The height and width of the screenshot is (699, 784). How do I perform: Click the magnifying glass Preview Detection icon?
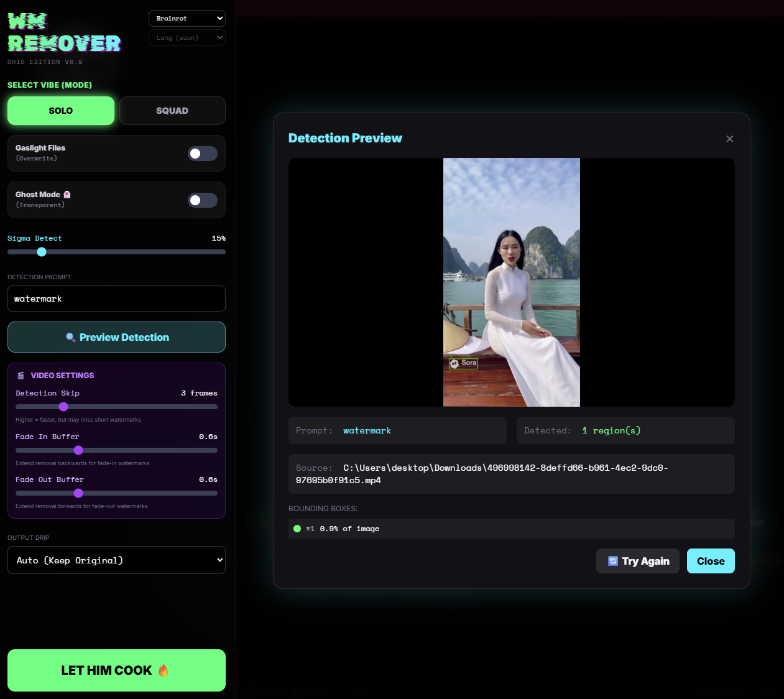(x=70, y=336)
